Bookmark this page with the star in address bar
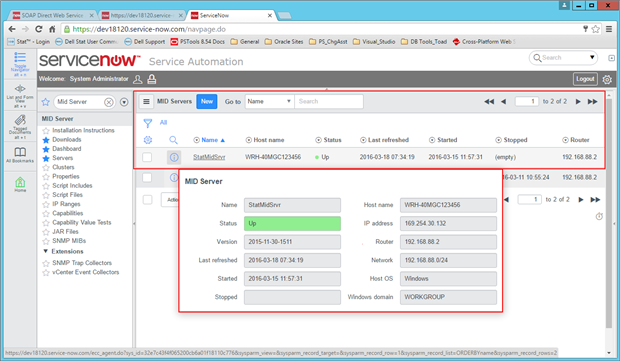The width and height of the screenshot is (620, 361). click(595, 29)
